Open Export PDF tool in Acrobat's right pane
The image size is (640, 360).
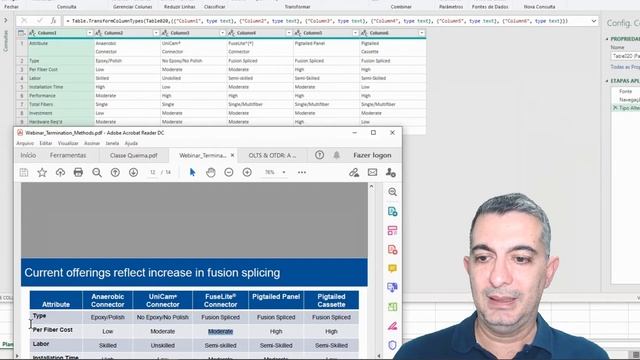coord(392,211)
